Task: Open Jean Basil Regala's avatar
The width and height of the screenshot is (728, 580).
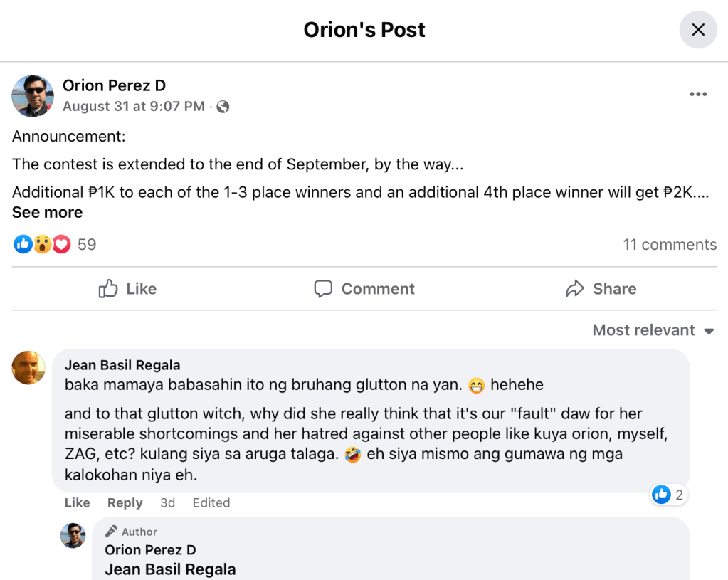Action: tap(29, 368)
